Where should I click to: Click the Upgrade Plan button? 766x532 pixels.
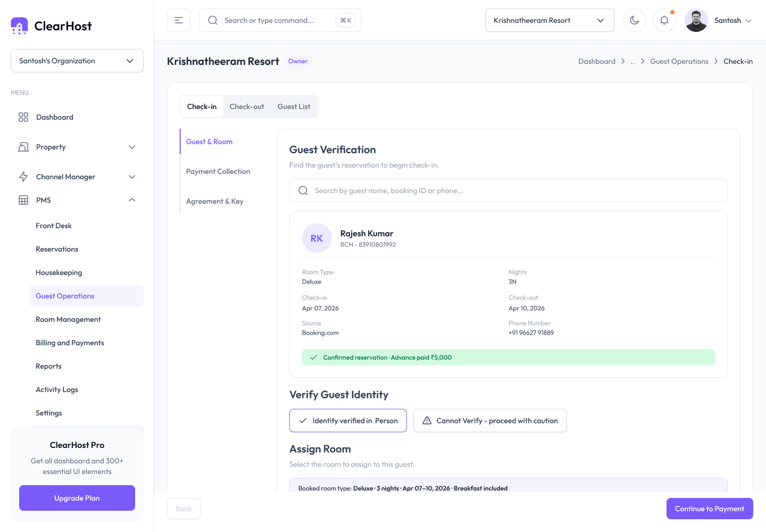pos(77,498)
